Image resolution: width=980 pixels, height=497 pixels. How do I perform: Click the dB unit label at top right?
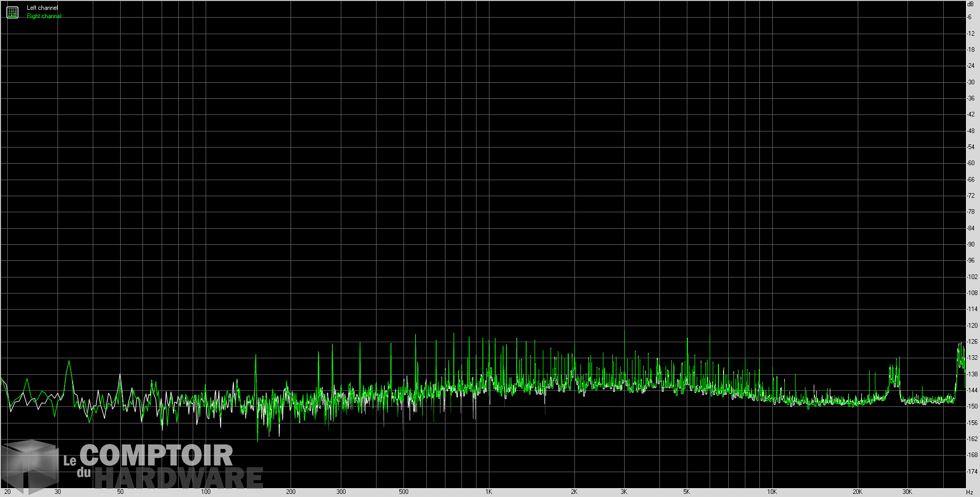[x=971, y=4]
